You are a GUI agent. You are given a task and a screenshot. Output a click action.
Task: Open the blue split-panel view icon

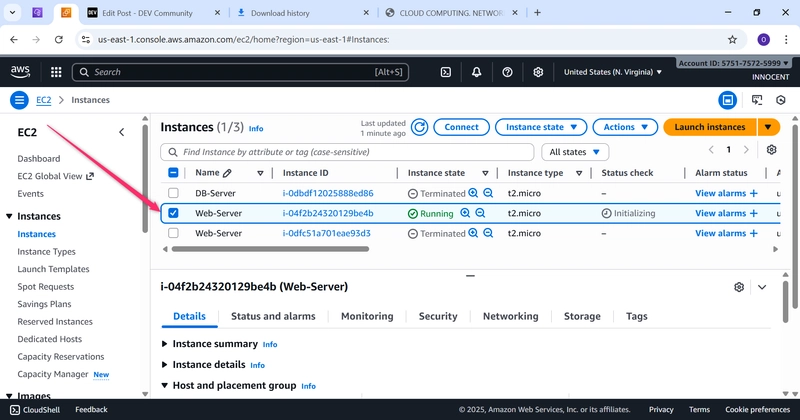pyautogui.click(x=728, y=100)
